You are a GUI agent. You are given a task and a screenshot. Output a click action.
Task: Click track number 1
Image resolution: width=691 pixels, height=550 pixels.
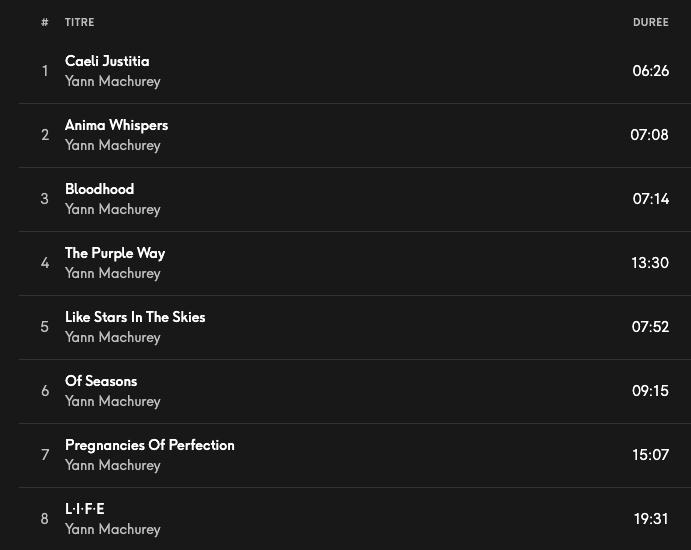(x=45, y=71)
